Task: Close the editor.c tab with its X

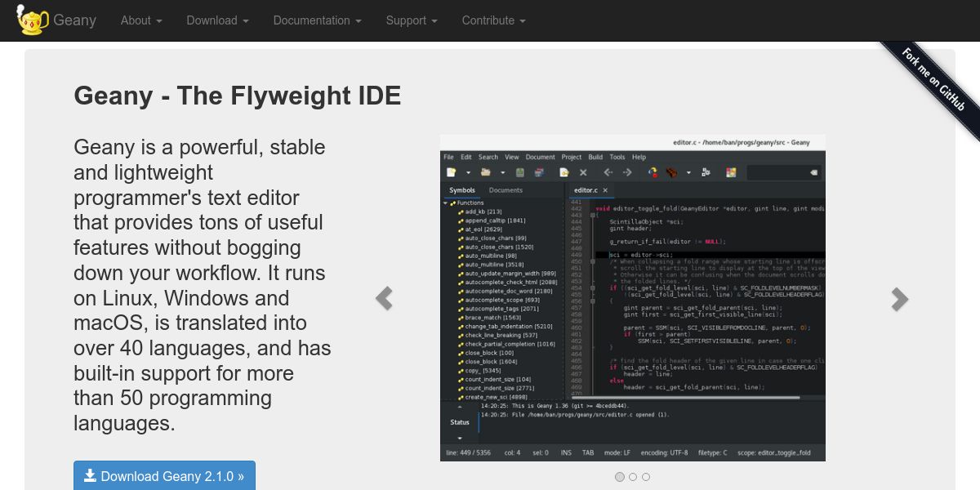Action: coord(605,190)
